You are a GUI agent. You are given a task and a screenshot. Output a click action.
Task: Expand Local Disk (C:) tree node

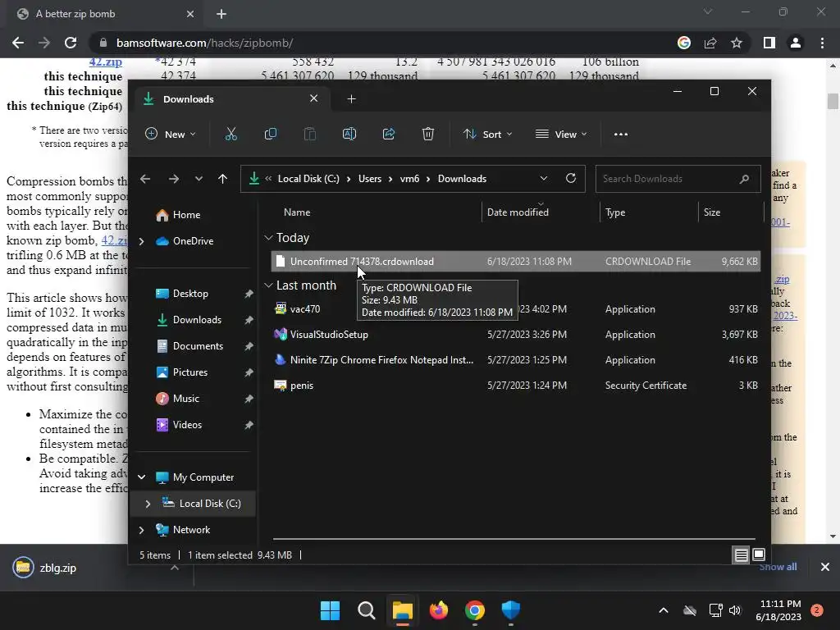point(148,504)
